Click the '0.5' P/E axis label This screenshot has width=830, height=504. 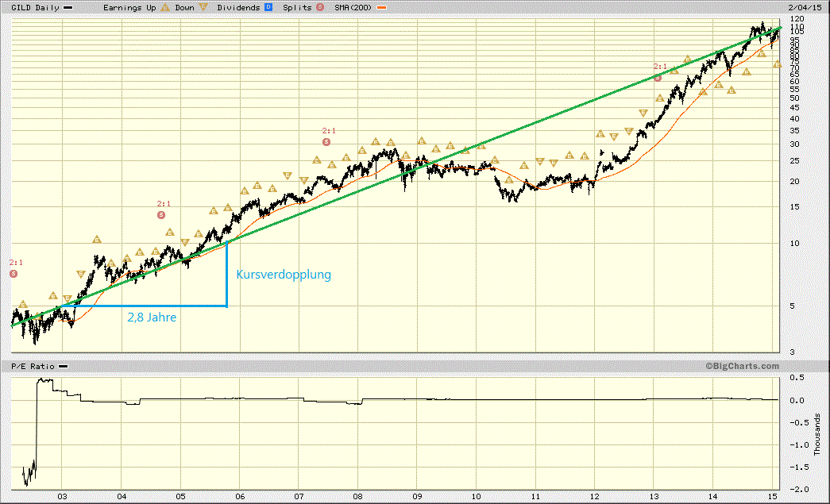tap(797, 377)
